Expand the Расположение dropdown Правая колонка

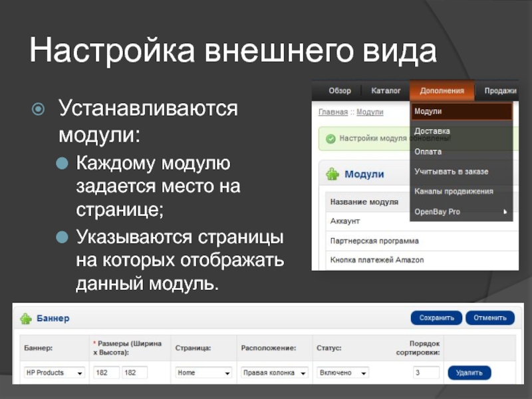coord(273,373)
